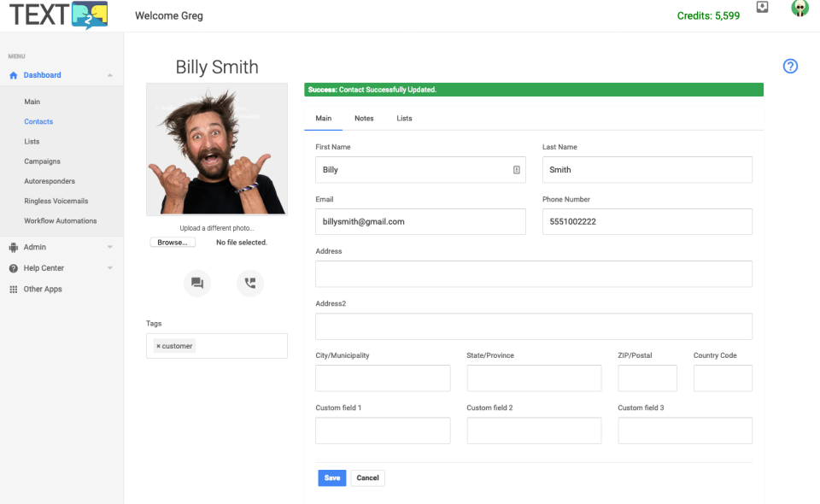Click Billy Smith's profile photo
The width and height of the screenshot is (820, 504).
(x=217, y=149)
